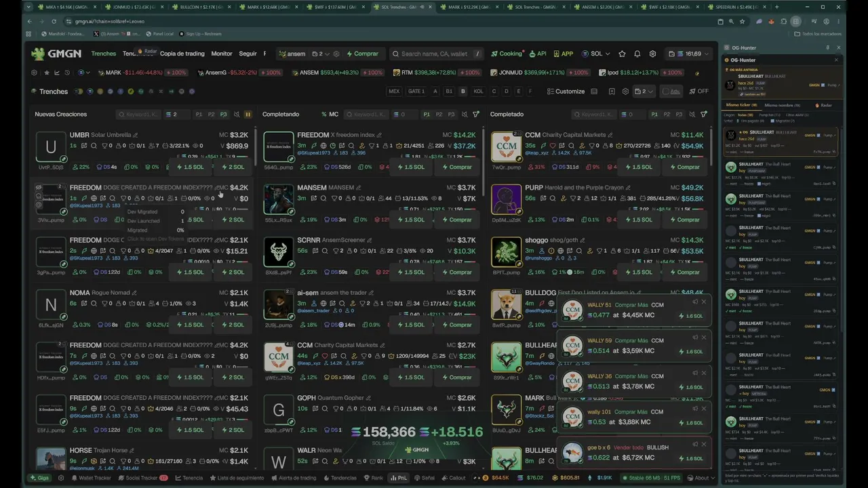
Task: Open the Cooking link in the header
Action: tap(507, 54)
